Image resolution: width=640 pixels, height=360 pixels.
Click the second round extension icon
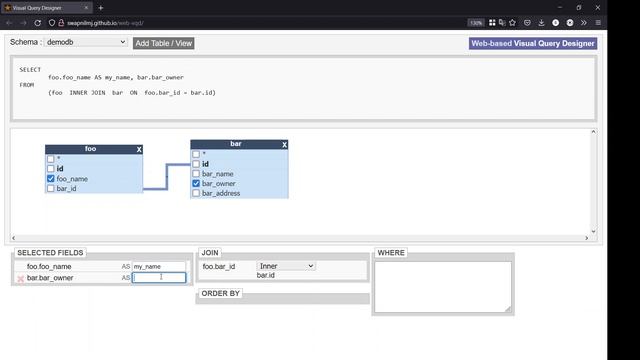(570, 23)
